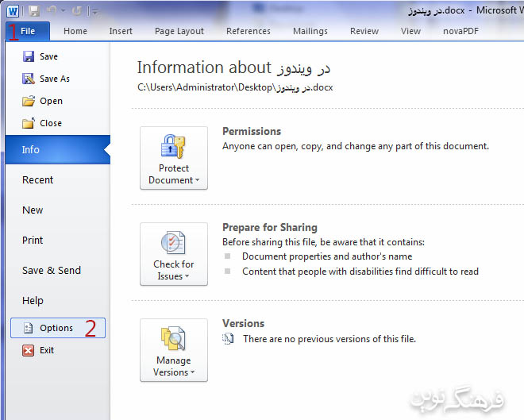Open Word Options from the sidebar

click(58, 328)
